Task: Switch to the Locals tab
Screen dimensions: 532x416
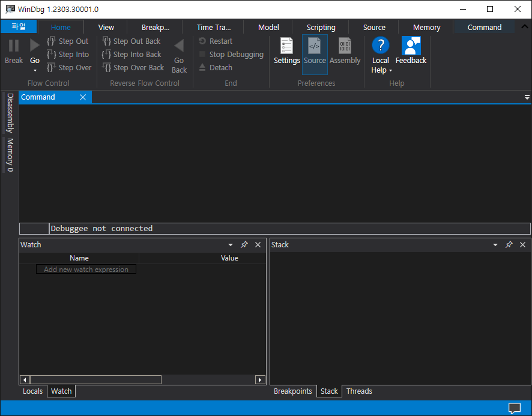Action: [32, 391]
